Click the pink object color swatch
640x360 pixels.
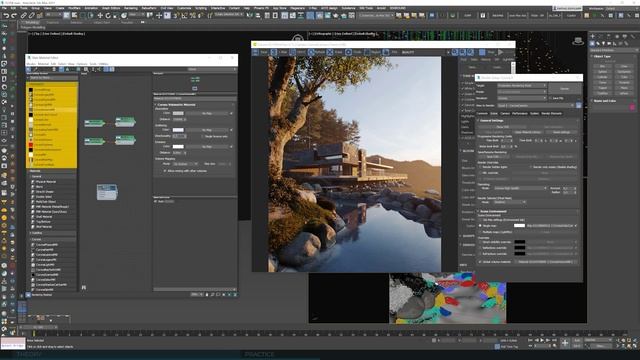tap(632, 107)
